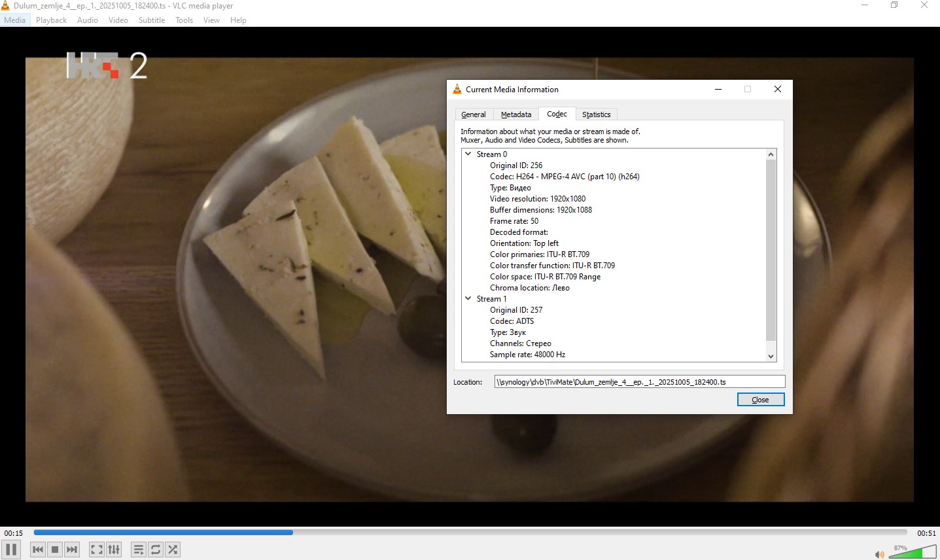Select 'Color space: ITU-R BT.709 Range' row

pos(545,277)
